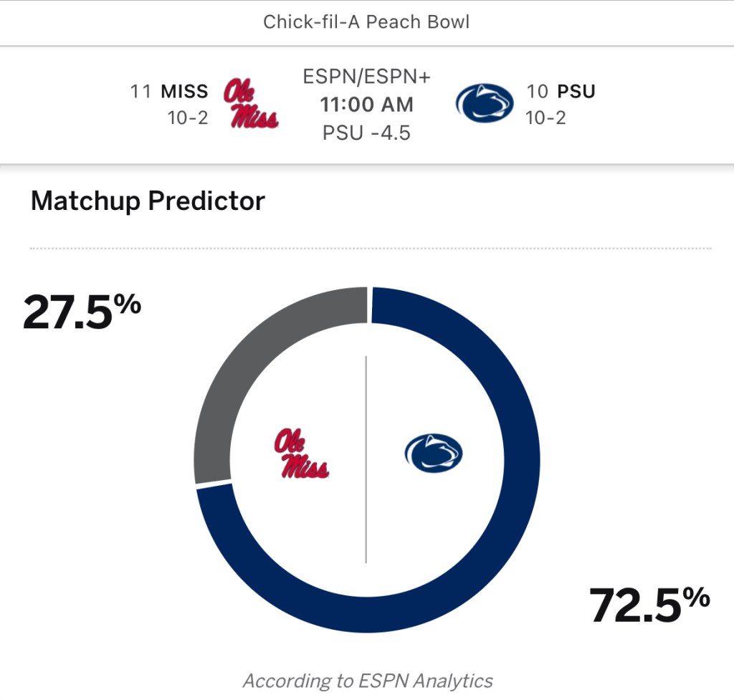Click the Ole Miss logo inside the donut chart
The image size is (734, 700).
click(x=301, y=454)
